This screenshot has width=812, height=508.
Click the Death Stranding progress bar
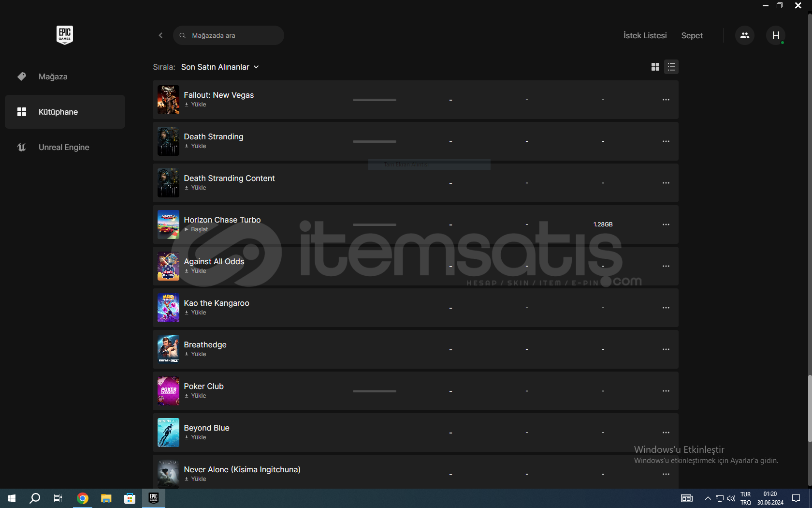pyautogui.click(x=375, y=141)
